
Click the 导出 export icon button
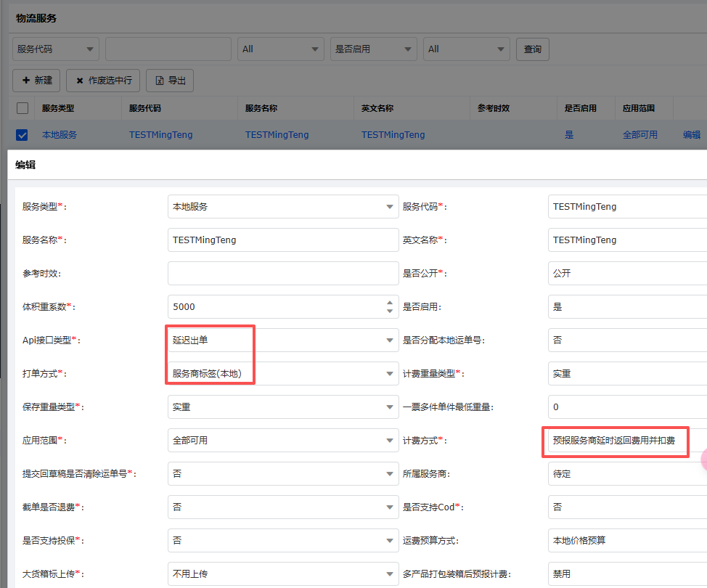tap(170, 81)
